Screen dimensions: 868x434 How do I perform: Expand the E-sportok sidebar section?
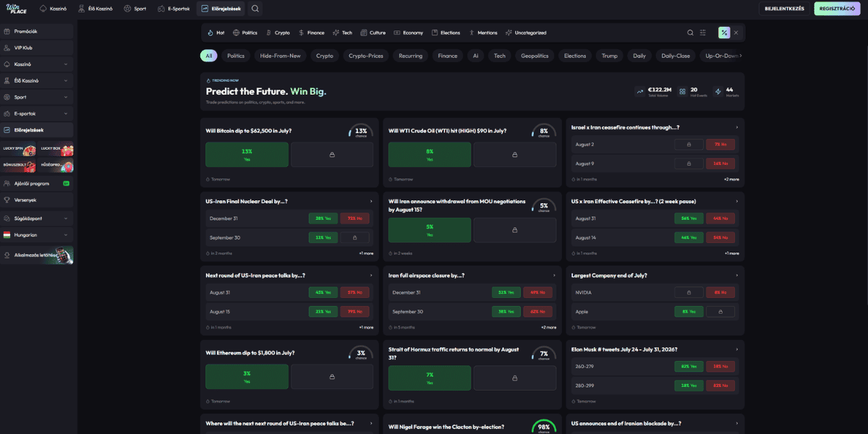(66, 114)
